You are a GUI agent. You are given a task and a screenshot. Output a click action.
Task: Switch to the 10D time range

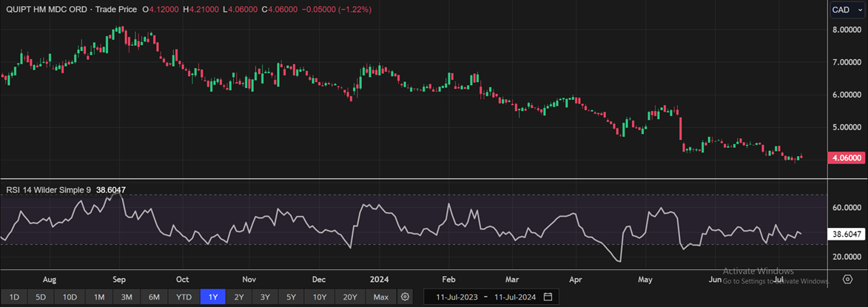coord(70,297)
